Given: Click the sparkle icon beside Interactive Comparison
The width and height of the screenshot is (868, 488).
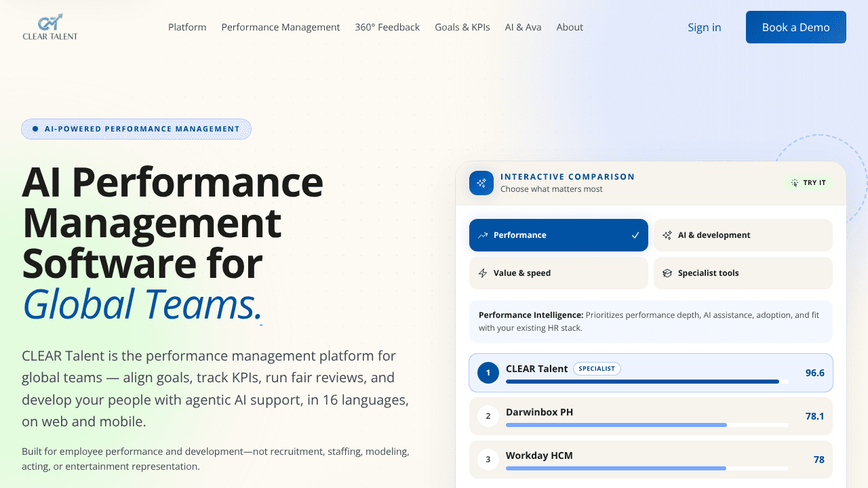Looking at the screenshot, I should click(481, 183).
